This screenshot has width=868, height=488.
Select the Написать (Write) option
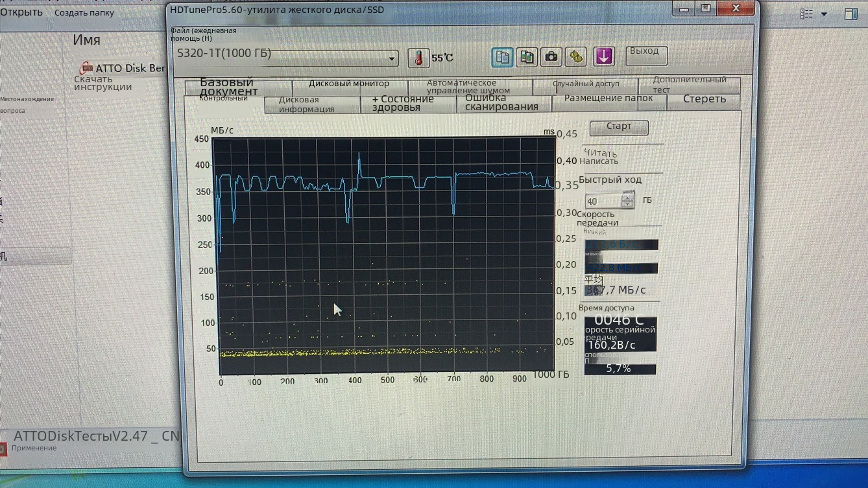(599, 161)
